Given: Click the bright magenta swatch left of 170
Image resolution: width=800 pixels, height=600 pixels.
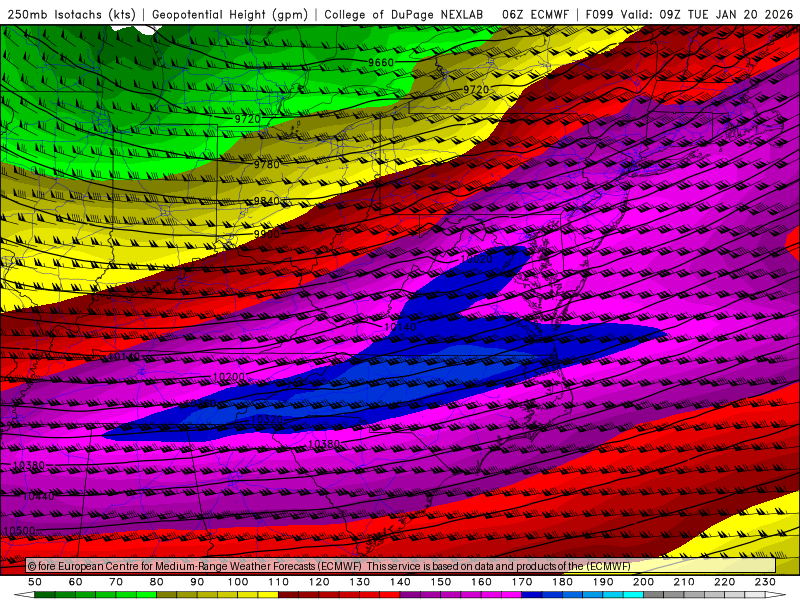Looking at the screenshot, I should [x=511, y=594].
